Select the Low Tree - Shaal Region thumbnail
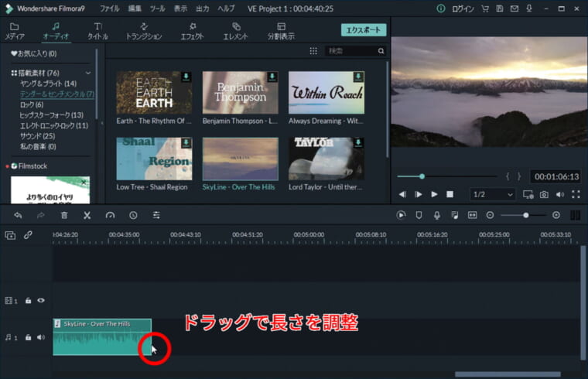The image size is (588, 379). [154, 159]
